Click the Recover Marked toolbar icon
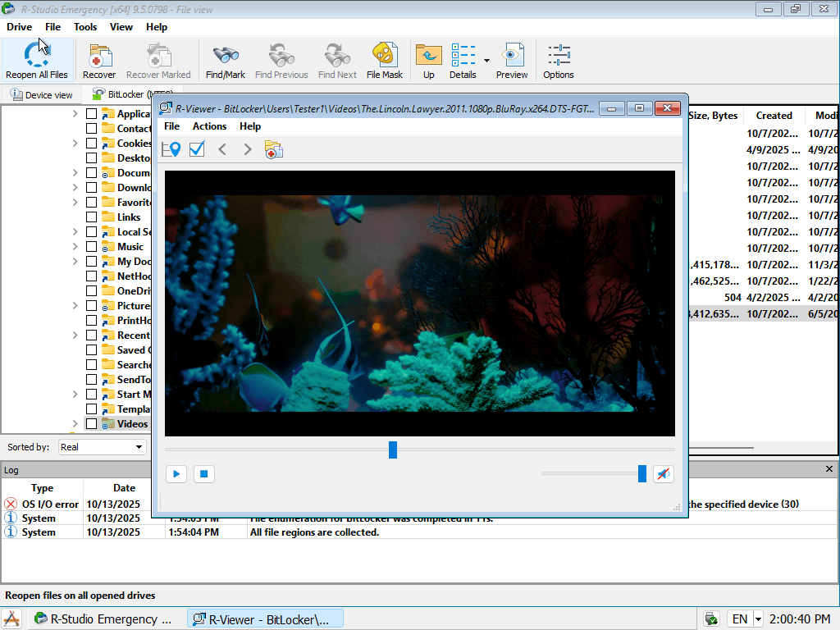Screen dimensions: 840x630 point(158,59)
